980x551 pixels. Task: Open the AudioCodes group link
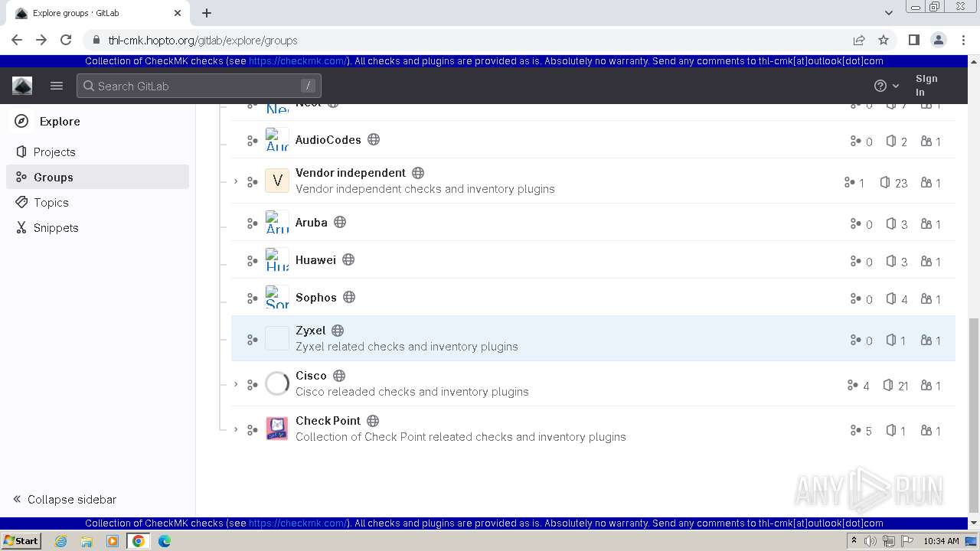(328, 139)
